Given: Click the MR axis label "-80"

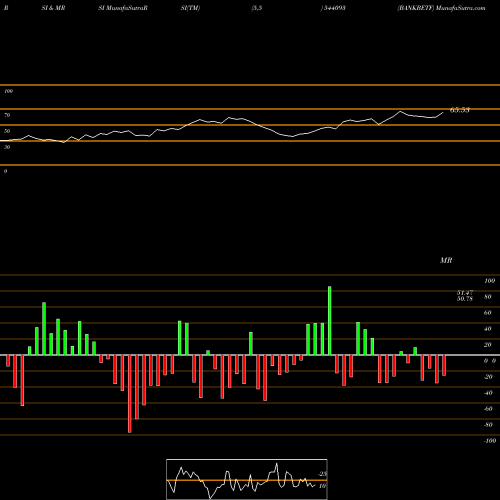Looking at the screenshot, I should tap(488, 425).
